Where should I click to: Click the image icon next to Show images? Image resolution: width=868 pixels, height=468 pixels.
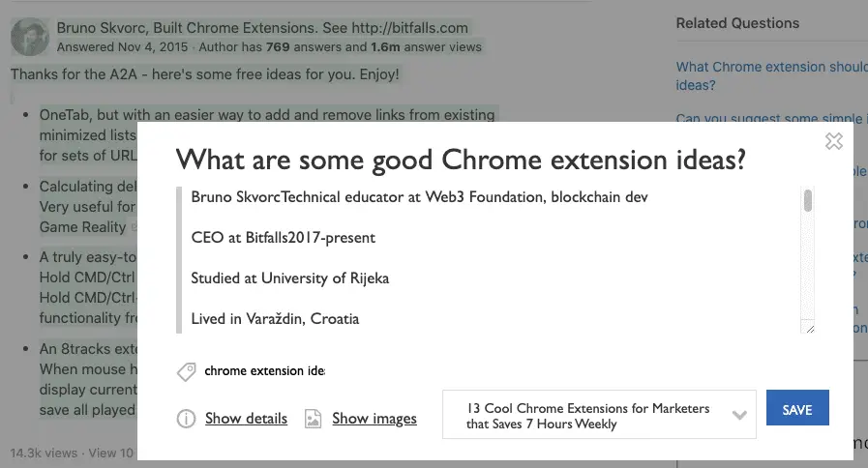point(313,419)
